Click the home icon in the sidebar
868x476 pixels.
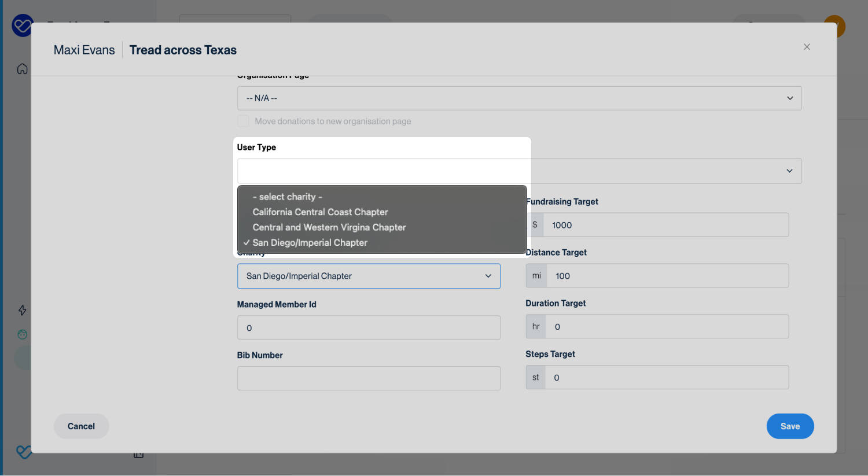[x=22, y=69]
